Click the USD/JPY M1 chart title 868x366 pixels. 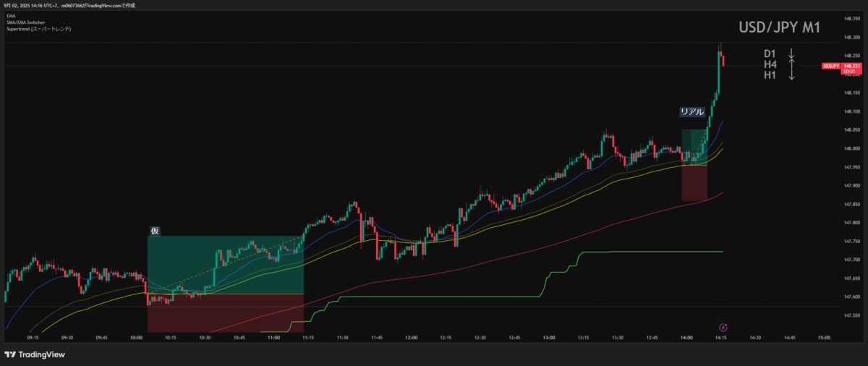(x=779, y=27)
